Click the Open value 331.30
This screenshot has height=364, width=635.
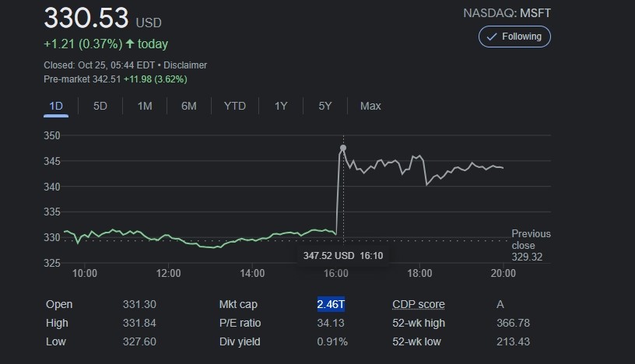(x=139, y=304)
